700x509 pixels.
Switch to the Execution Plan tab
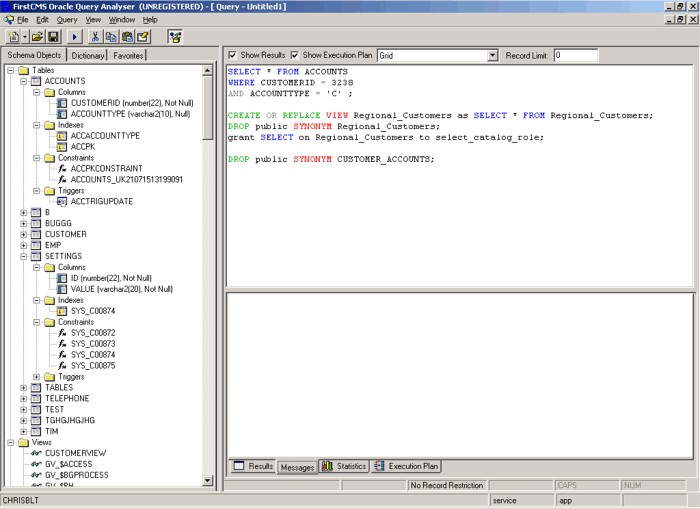point(406,466)
